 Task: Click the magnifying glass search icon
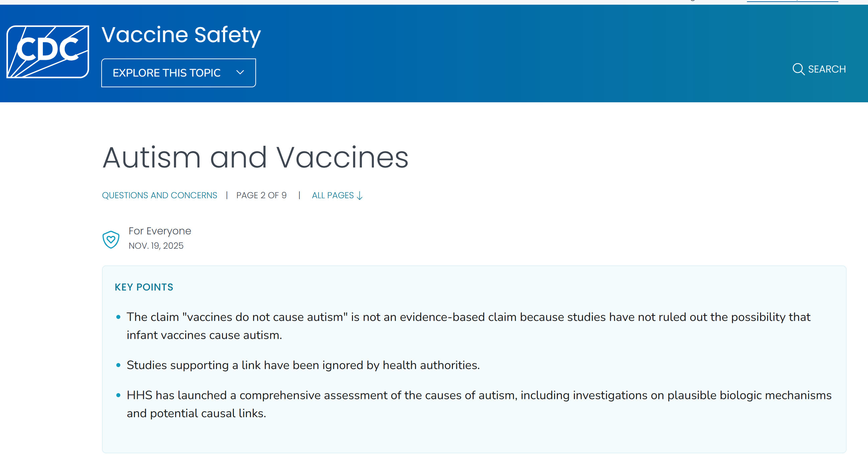pos(798,69)
